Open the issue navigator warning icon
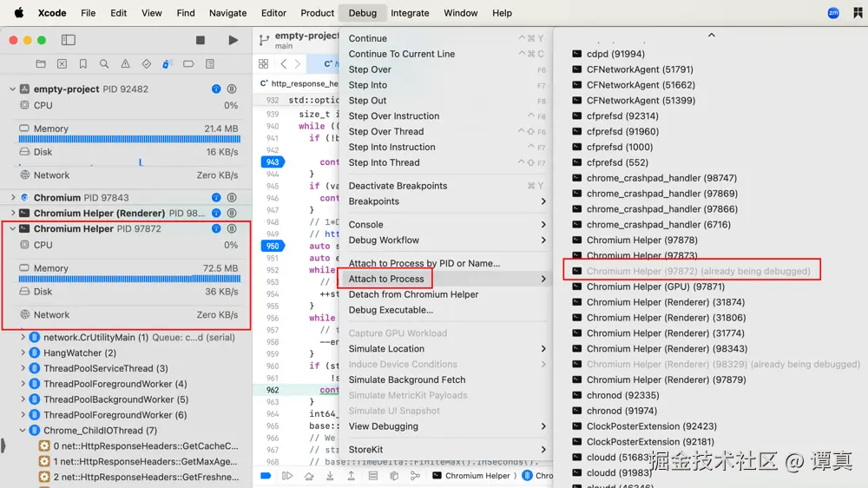Image resolution: width=868 pixels, height=488 pixels. (125, 63)
